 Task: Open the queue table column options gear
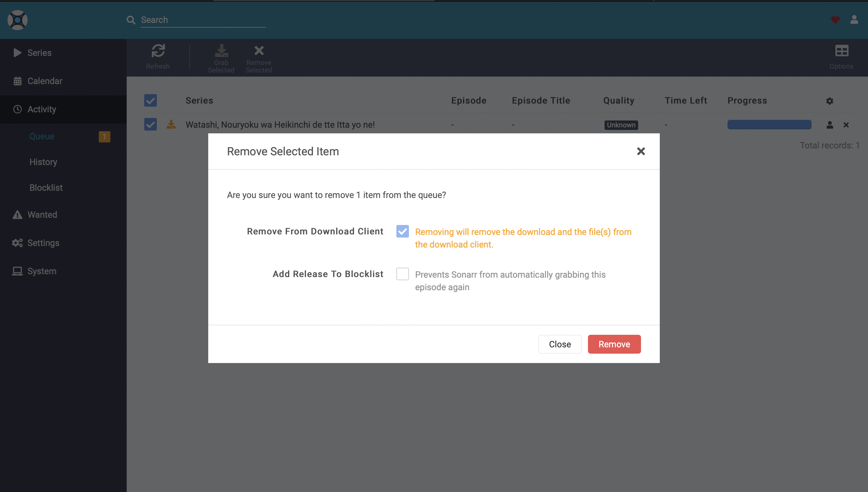point(829,101)
